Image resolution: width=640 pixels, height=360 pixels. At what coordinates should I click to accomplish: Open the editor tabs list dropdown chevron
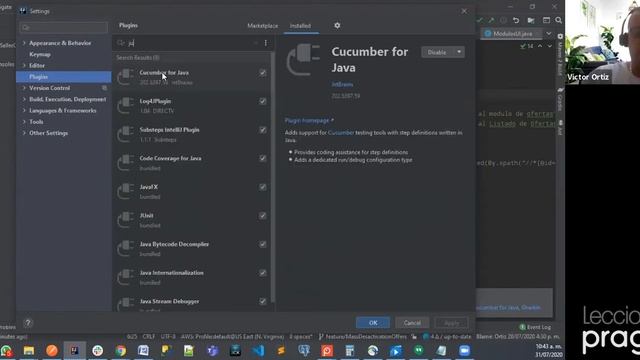click(x=549, y=33)
